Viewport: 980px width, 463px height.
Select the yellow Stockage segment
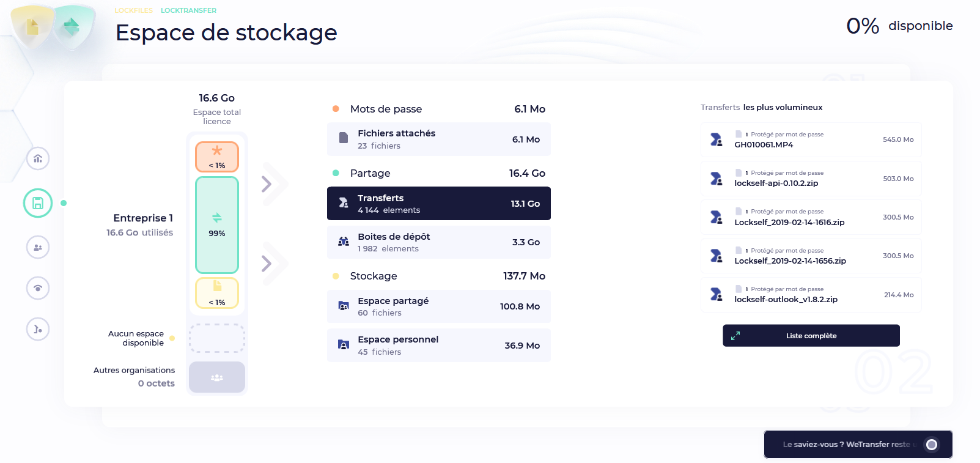[x=217, y=293]
